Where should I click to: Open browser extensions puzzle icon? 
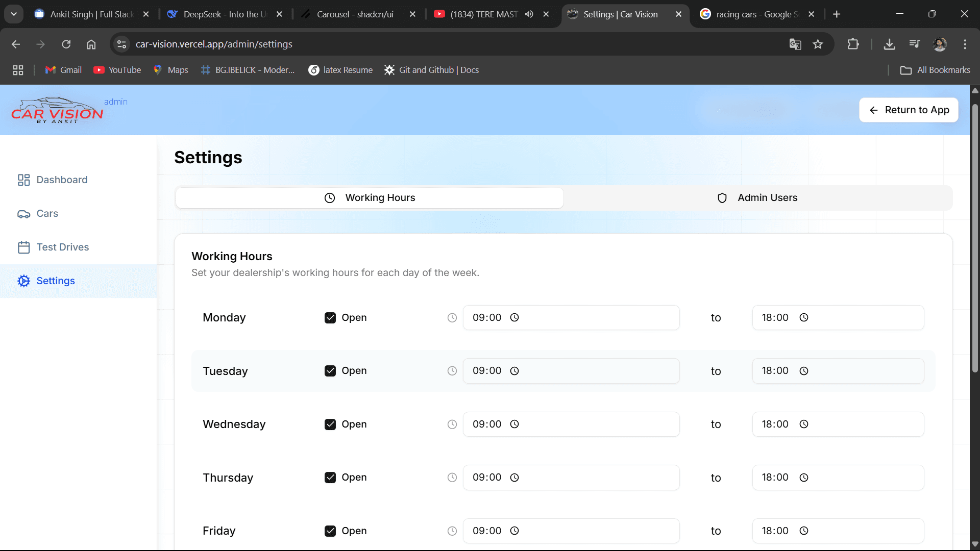pyautogui.click(x=853, y=44)
